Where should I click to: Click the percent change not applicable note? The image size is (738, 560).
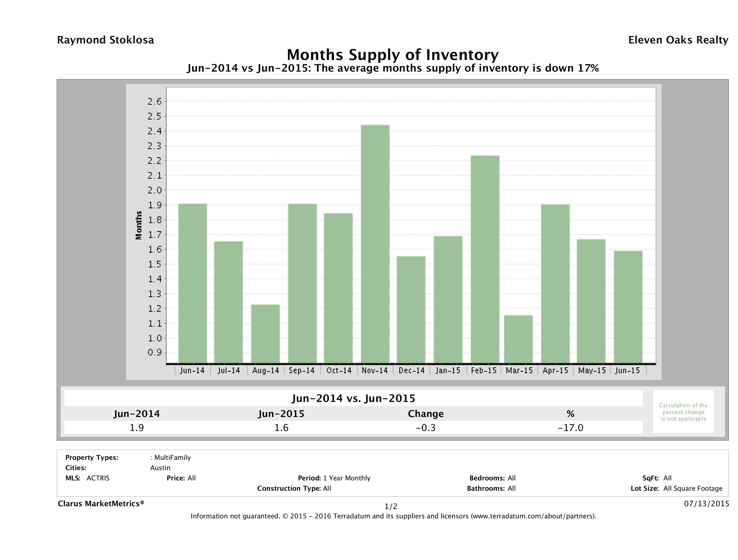coord(683,412)
